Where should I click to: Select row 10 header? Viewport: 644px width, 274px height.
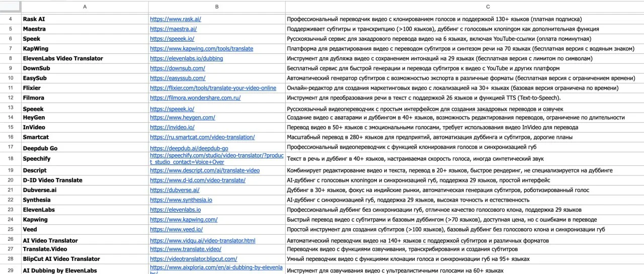pyautogui.click(x=11, y=78)
